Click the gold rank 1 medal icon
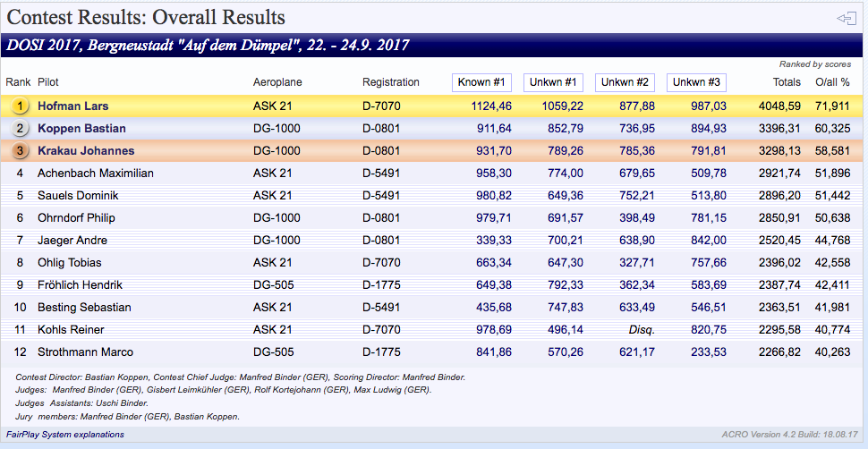The height and width of the screenshot is (449, 868). [19, 106]
